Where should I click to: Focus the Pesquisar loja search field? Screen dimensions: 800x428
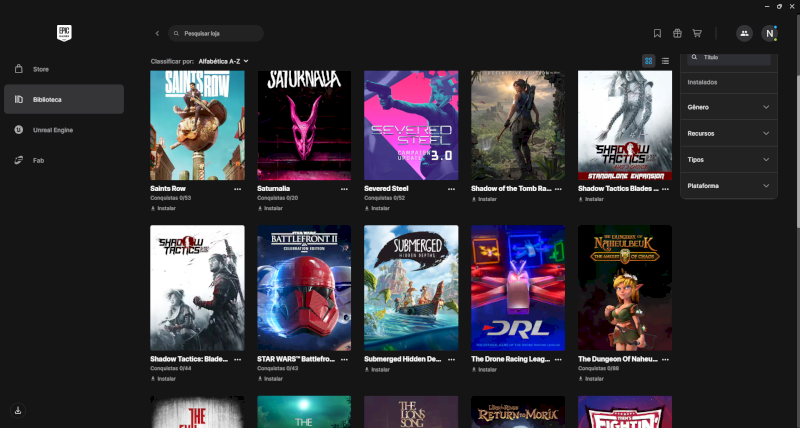coord(216,33)
